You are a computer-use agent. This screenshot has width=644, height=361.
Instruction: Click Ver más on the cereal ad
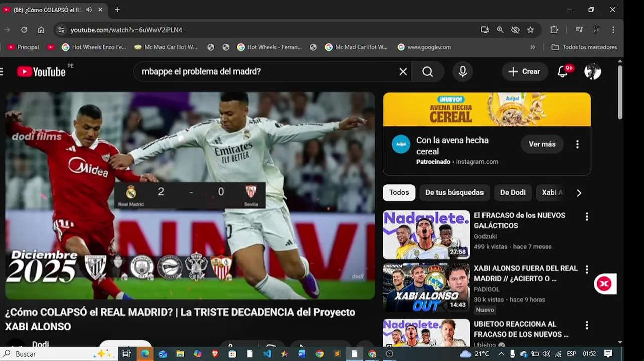pyautogui.click(x=542, y=144)
